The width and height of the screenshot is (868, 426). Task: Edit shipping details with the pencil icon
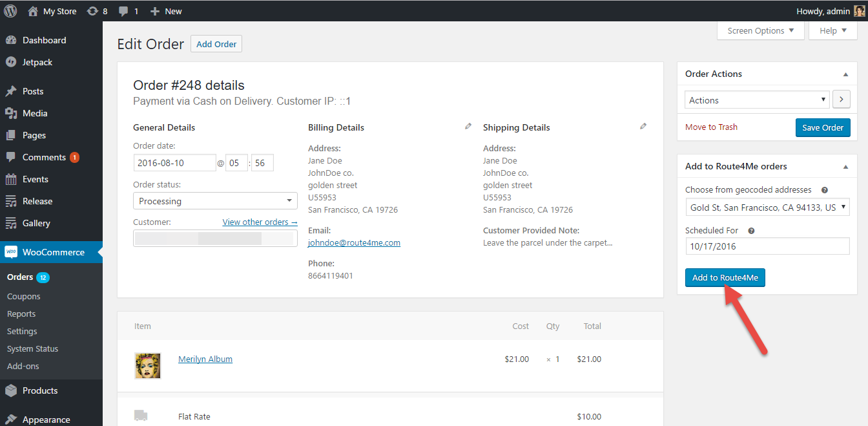(643, 127)
